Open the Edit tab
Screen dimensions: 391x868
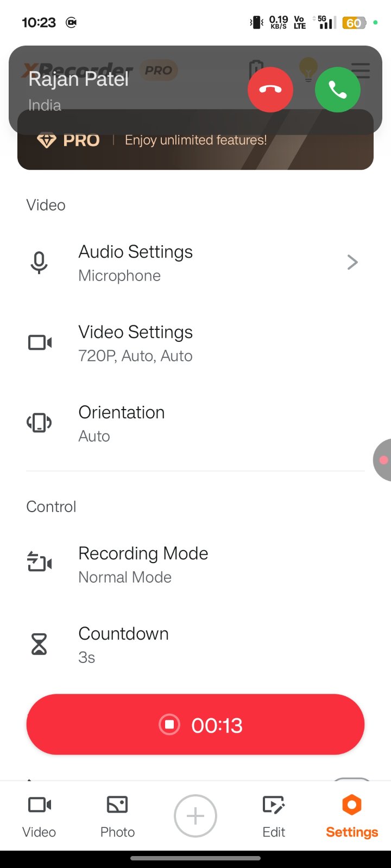tap(274, 816)
